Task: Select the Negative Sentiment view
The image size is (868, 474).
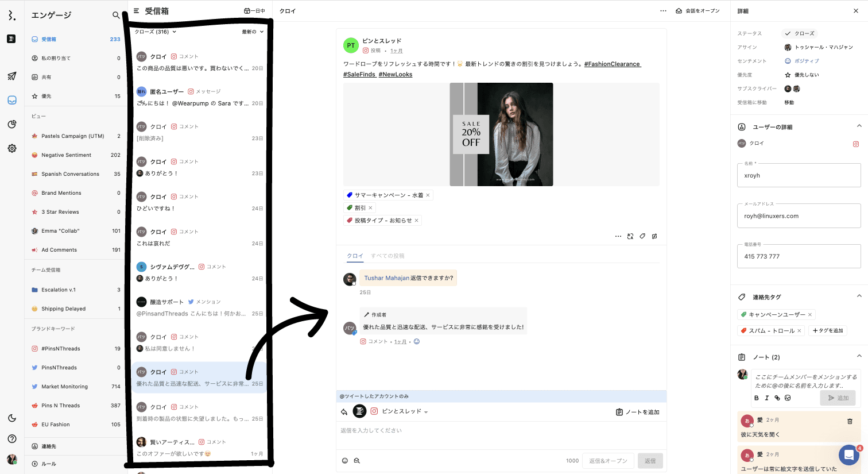Action: 66,155
